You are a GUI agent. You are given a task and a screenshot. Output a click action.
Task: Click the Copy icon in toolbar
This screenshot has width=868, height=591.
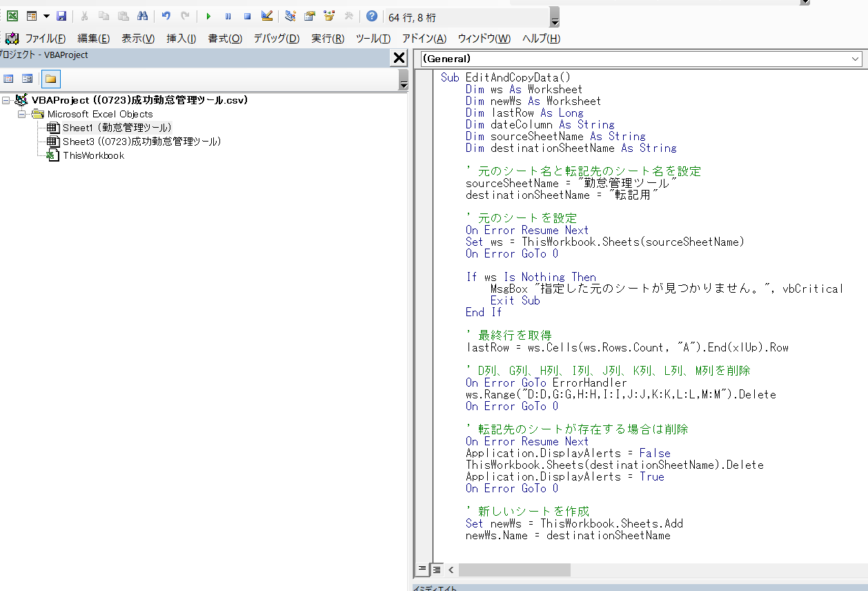coord(103,16)
